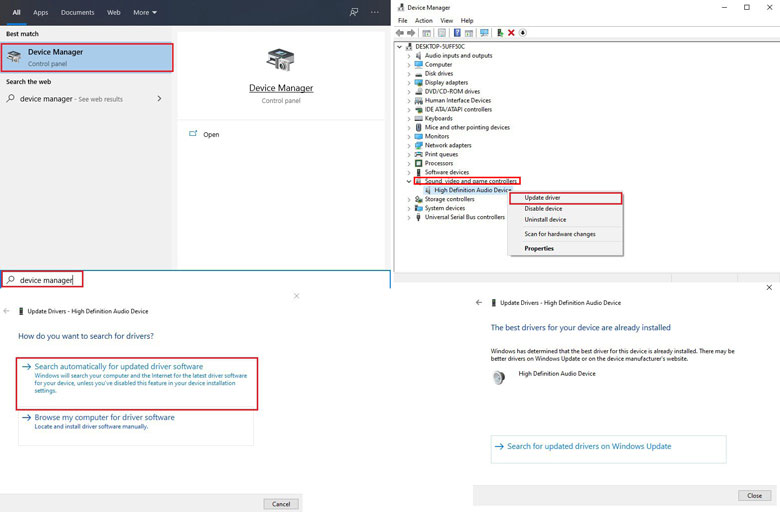This screenshot has height=512, width=780.
Task: Open the Action menu
Action: point(423,20)
